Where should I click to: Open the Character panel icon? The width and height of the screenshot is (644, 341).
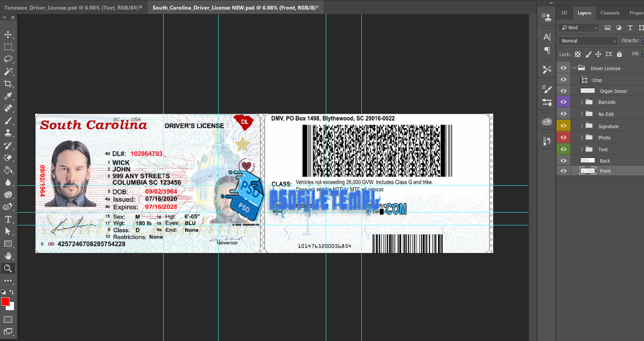point(547,37)
